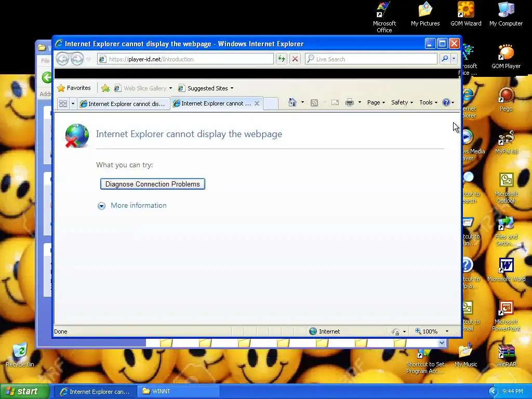Screen dimensions: 532x399
Task: Click the Read Mail icon
Action: (335, 102)
